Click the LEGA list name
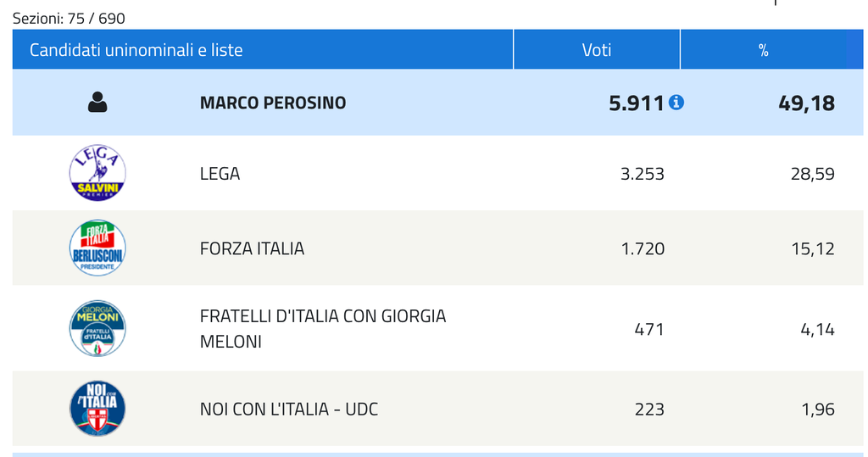The height and width of the screenshot is (457, 868). (220, 174)
